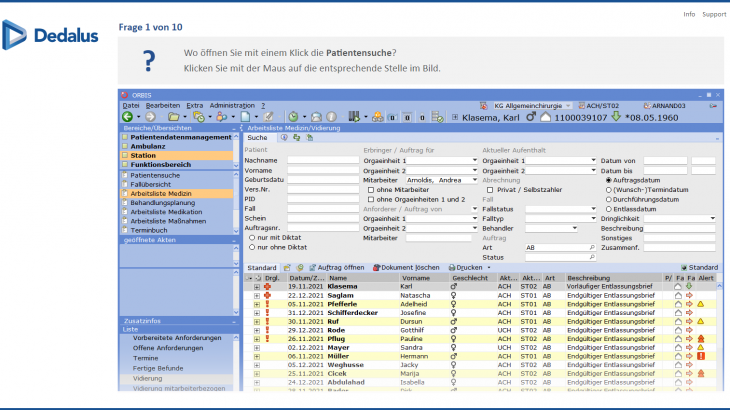Click the green back arrow in toolbar
The width and height of the screenshot is (730, 410).
tap(127, 116)
